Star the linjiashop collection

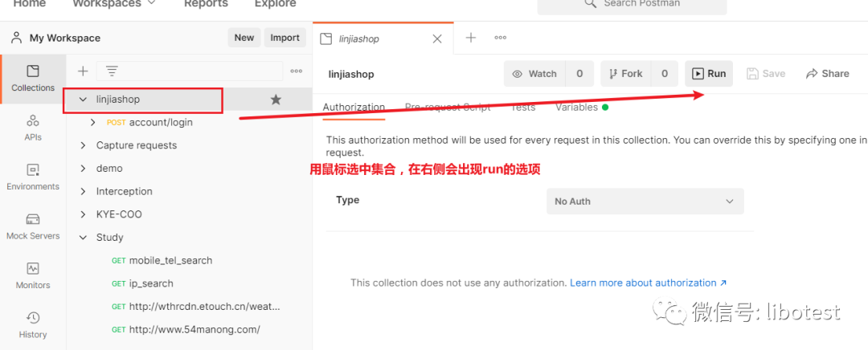click(276, 100)
